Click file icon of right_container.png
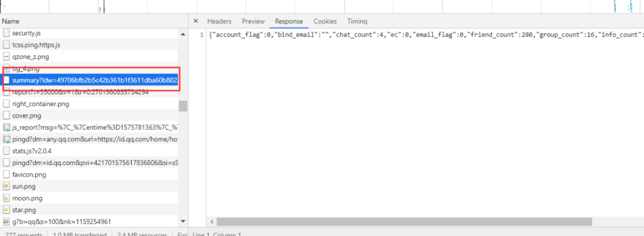 (6, 104)
